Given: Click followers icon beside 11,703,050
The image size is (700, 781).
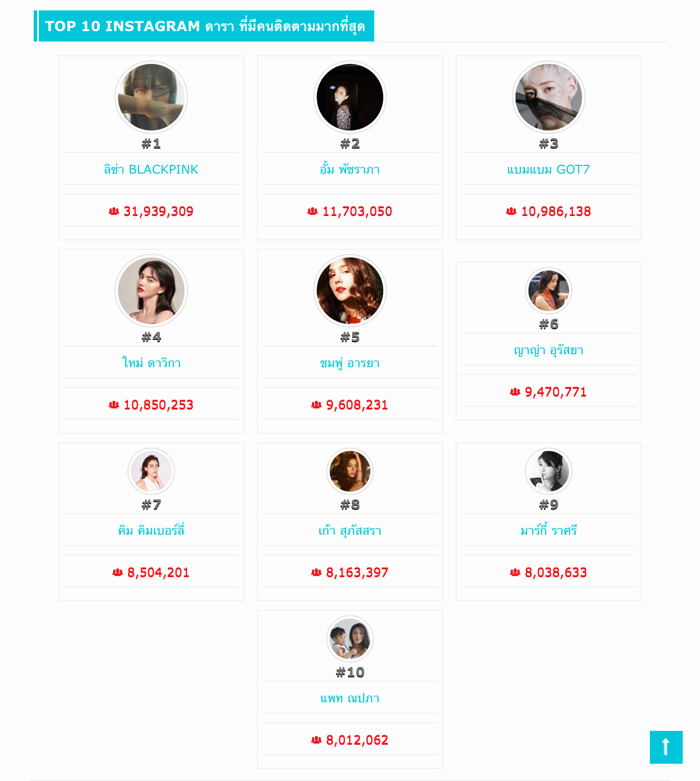Looking at the screenshot, I should click(x=312, y=211).
